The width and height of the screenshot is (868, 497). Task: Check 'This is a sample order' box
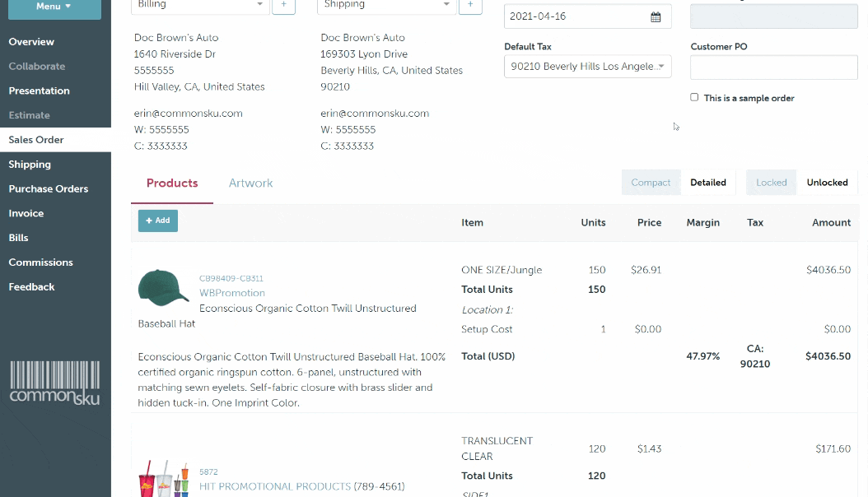(694, 97)
